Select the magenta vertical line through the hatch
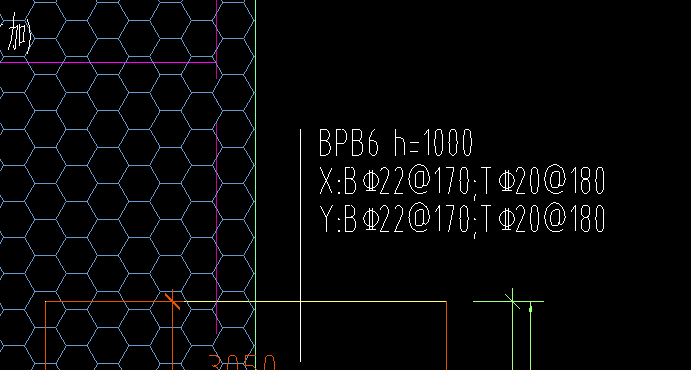 (216, 167)
